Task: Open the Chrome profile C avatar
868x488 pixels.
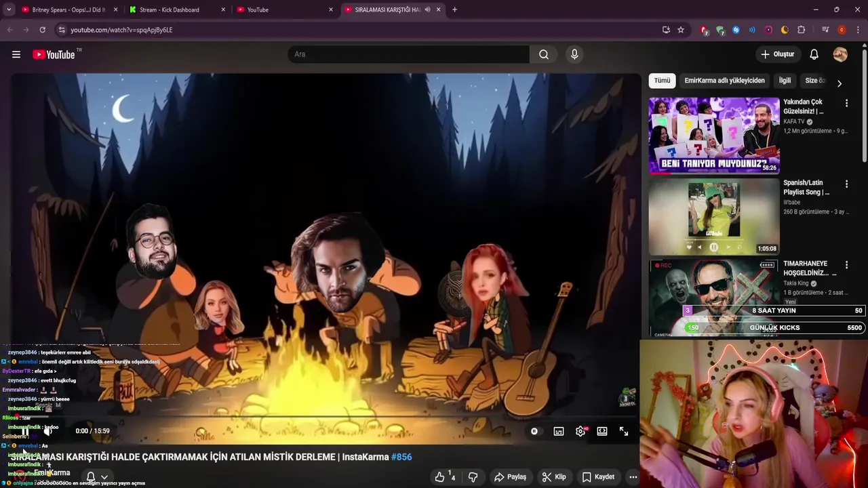Action: 842,30
